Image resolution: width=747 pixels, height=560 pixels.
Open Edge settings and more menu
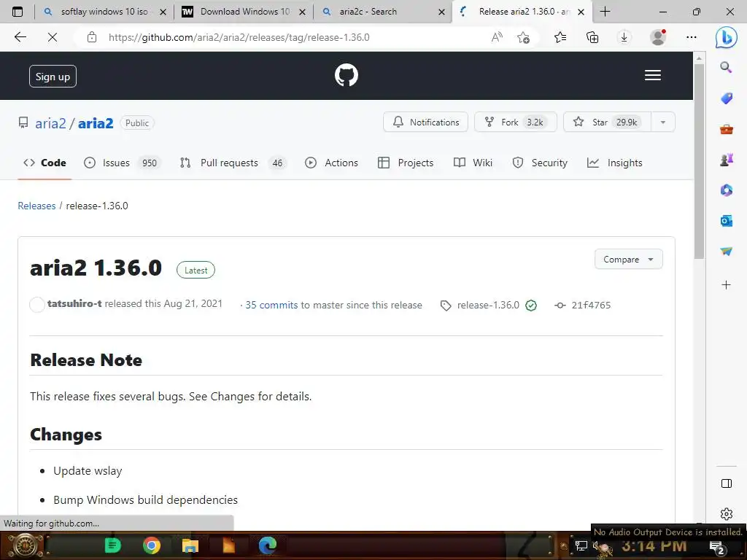(x=692, y=37)
